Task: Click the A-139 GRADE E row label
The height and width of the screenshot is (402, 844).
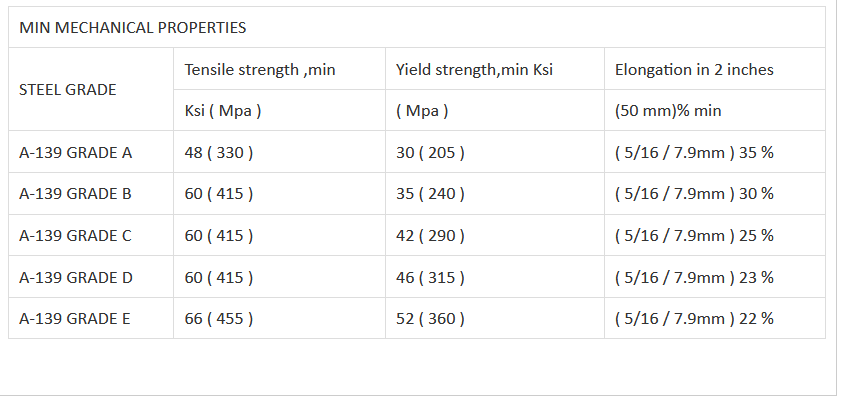Action: pos(76,319)
